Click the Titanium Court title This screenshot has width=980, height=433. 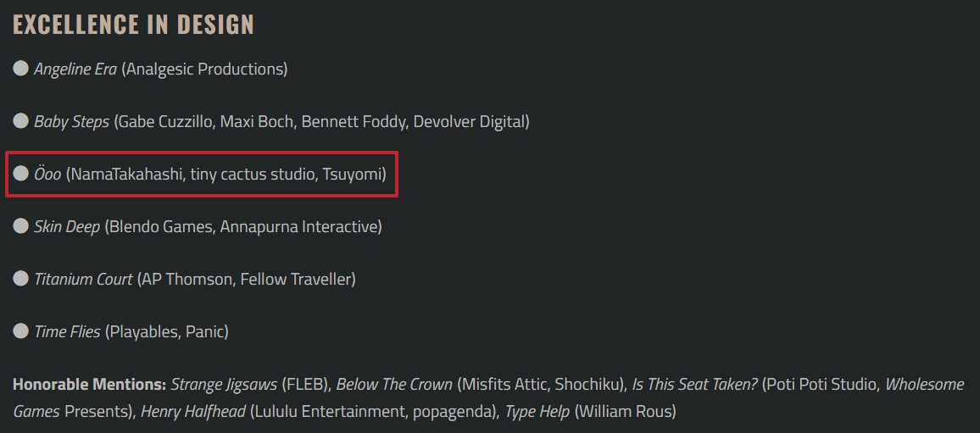[83, 280]
